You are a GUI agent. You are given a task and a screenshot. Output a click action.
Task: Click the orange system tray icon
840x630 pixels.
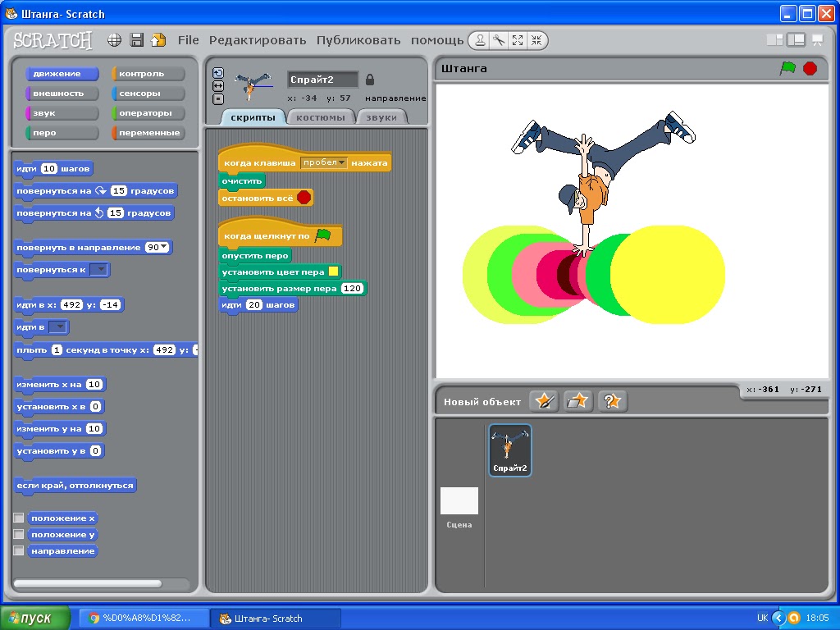tap(794, 619)
